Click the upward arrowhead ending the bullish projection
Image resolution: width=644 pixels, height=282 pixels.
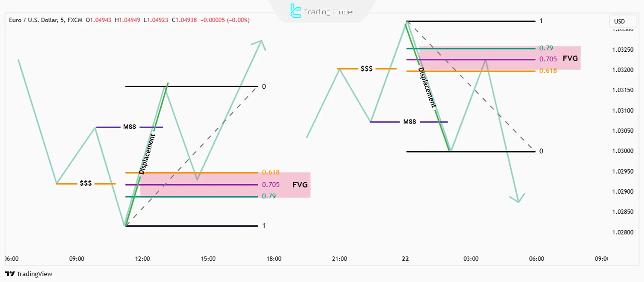pos(261,42)
